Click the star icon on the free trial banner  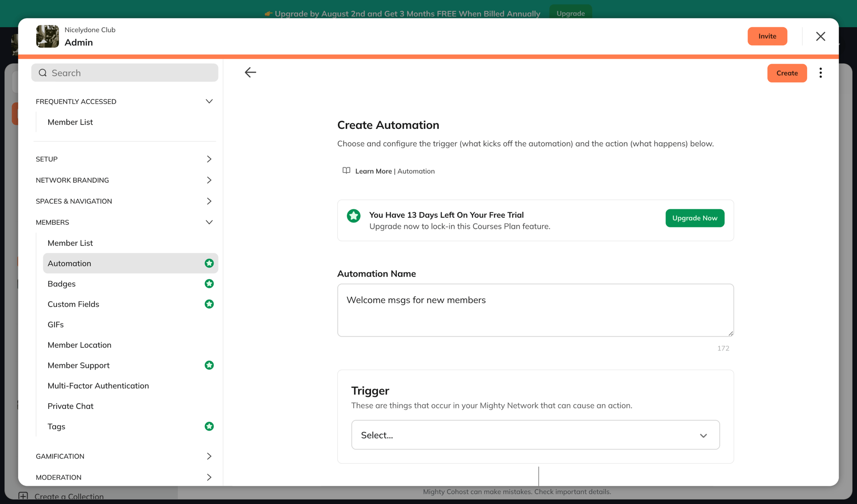[x=354, y=216]
